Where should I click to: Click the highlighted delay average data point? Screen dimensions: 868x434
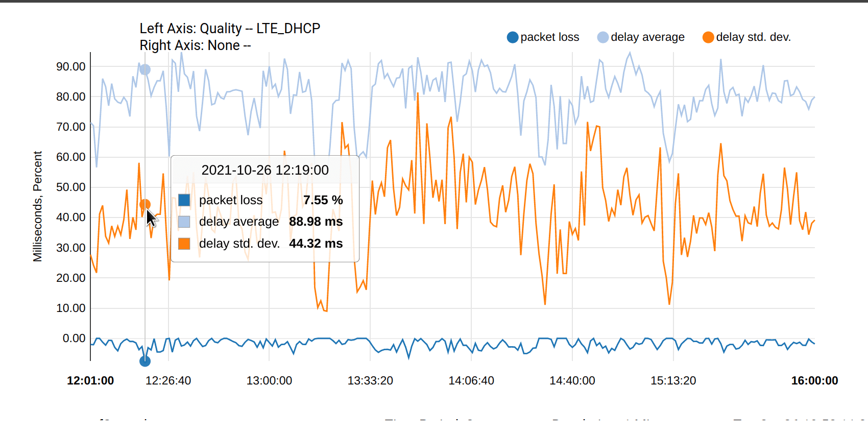(x=145, y=69)
